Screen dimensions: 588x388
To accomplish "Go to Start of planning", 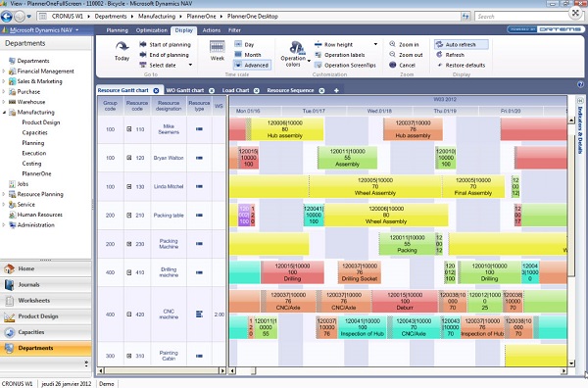I will [165, 44].
